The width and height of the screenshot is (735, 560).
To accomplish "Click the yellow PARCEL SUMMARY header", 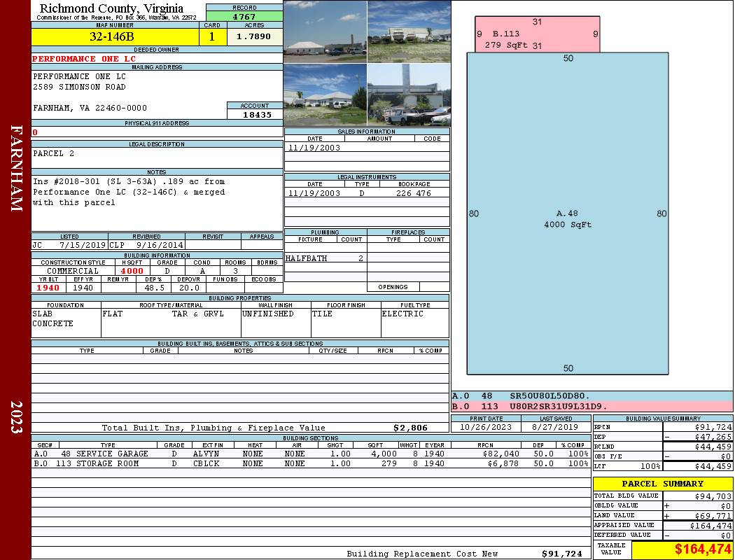I will [x=662, y=484].
